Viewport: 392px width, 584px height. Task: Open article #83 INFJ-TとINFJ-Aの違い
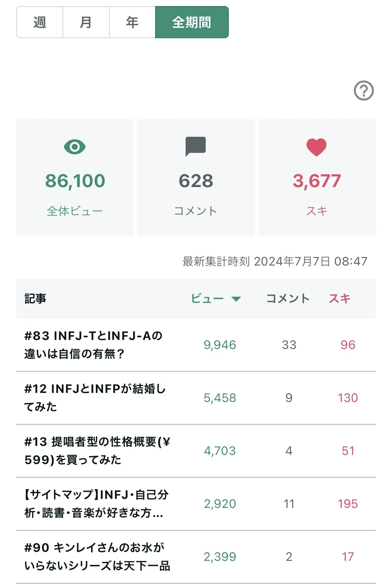pos(196,345)
